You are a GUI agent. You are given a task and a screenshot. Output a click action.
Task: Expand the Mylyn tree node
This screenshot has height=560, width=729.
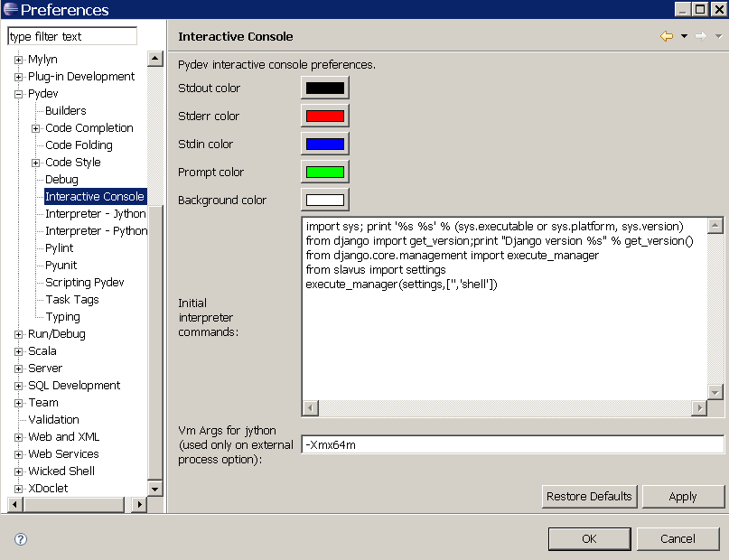[x=18, y=60]
